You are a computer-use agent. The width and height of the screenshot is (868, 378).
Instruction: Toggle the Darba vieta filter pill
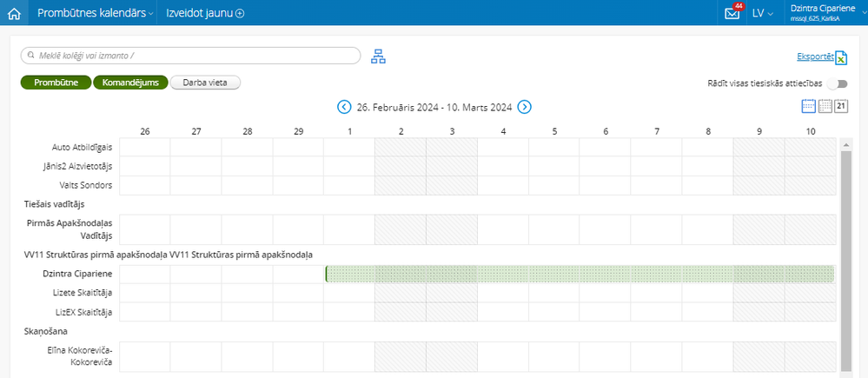[205, 83]
